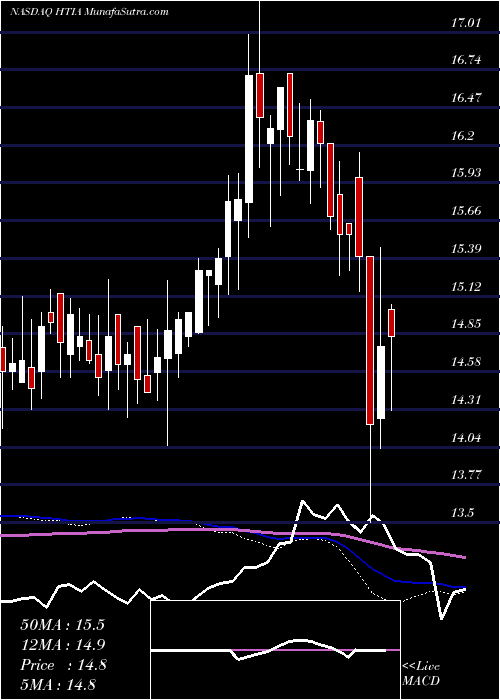Click the last red candlestick on the right
Image resolution: width=500 pixels, height=700 pixels.
[392, 323]
